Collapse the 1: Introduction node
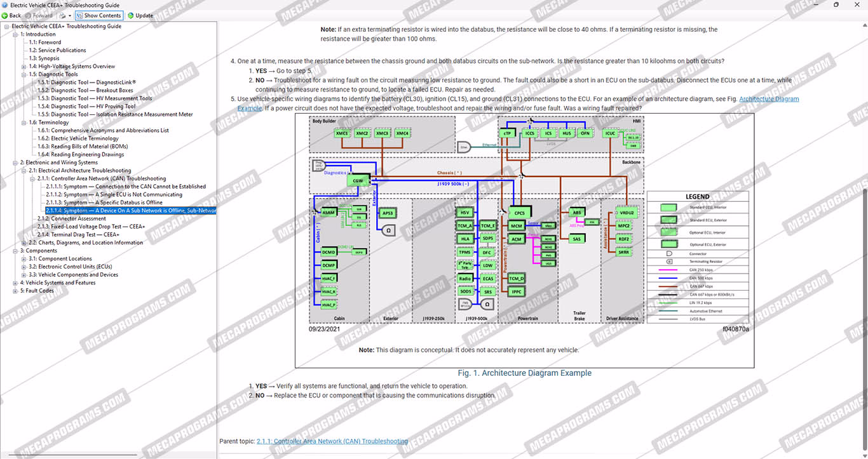Screen dimensions: 868x459 (15, 34)
